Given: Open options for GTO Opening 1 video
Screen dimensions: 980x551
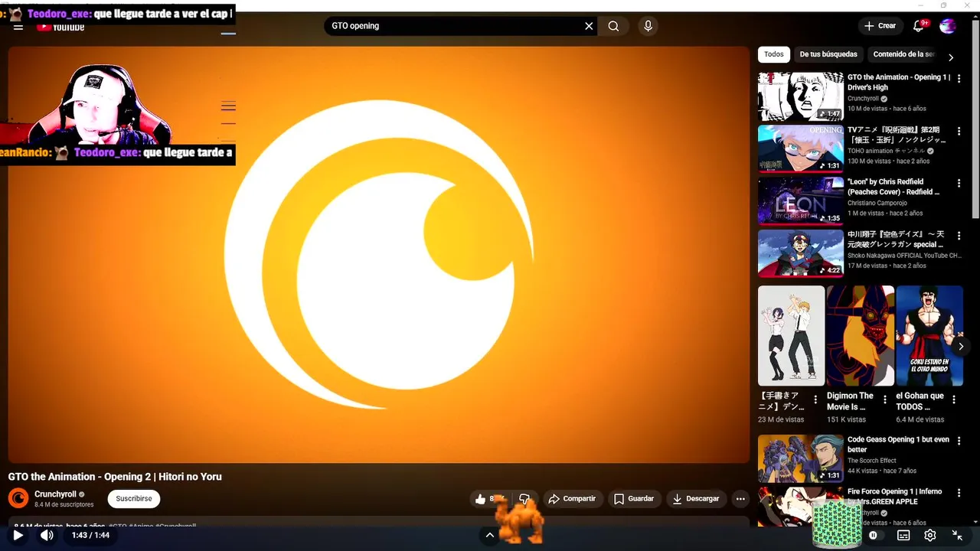Looking at the screenshot, I should [959, 78].
